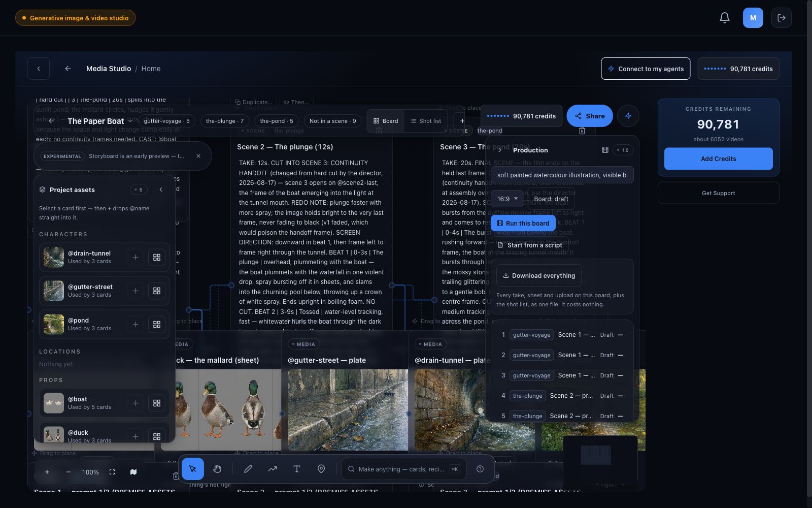Select the text tool
The width and height of the screenshot is (812, 508).
tap(297, 469)
